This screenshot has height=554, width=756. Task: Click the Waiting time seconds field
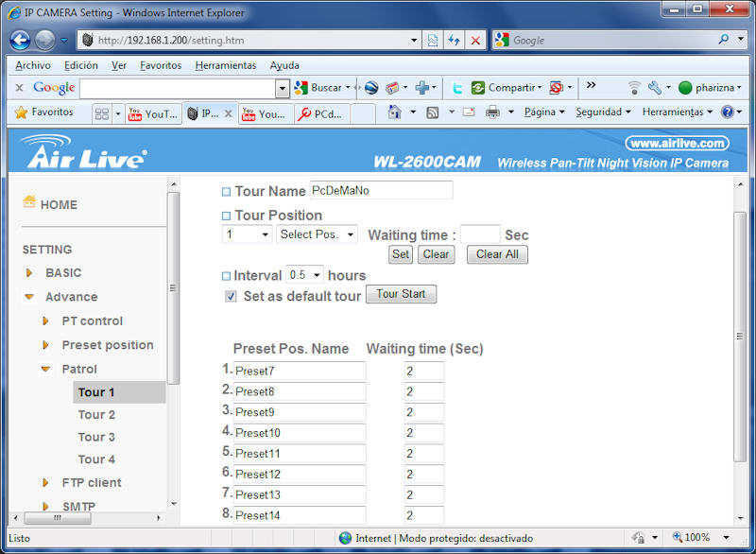point(480,234)
